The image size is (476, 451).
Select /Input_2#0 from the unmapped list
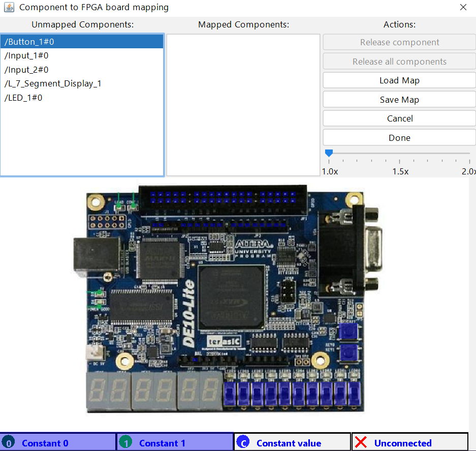click(x=82, y=70)
